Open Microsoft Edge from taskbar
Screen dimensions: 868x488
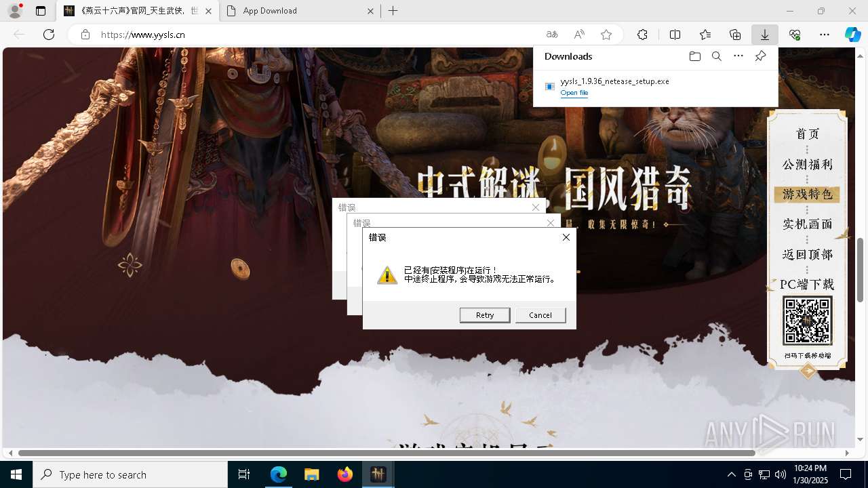pos(279,474)
